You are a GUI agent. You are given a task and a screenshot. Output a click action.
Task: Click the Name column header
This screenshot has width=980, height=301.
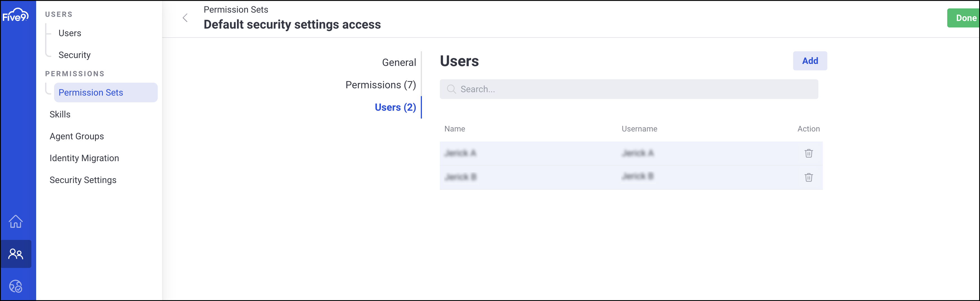(455, 129)
